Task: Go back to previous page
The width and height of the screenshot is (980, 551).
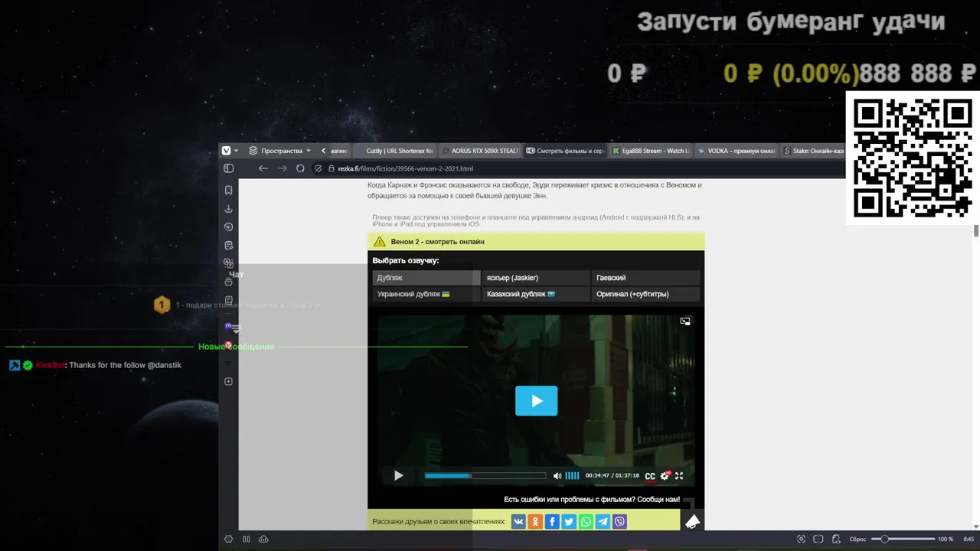Action: pos(263,168)
